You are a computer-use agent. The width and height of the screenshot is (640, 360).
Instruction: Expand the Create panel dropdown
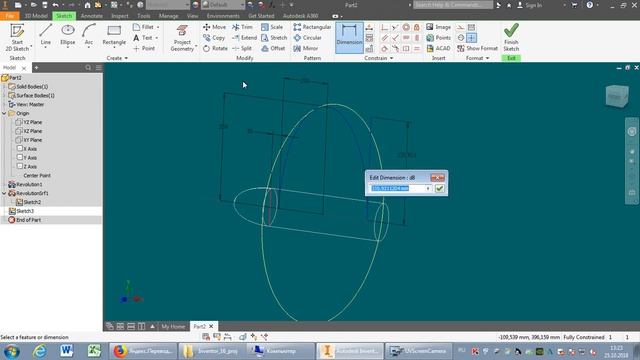pos(117,58)
